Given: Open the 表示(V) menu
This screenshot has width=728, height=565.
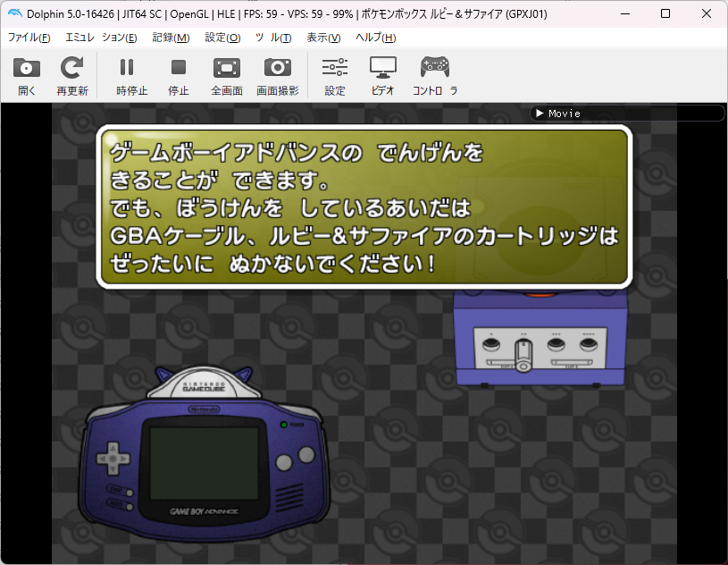Looking at the screenshot, I should tap(323, 38).
